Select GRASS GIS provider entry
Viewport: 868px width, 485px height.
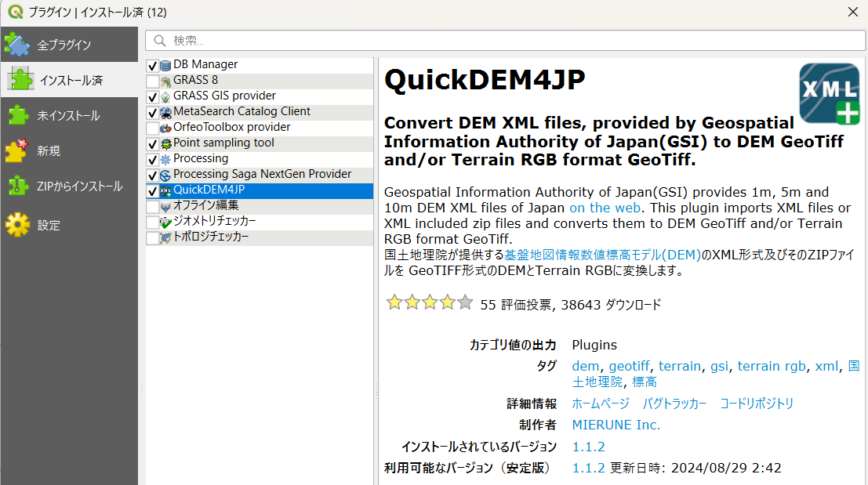pyautogui.click(x=224, y=95)
